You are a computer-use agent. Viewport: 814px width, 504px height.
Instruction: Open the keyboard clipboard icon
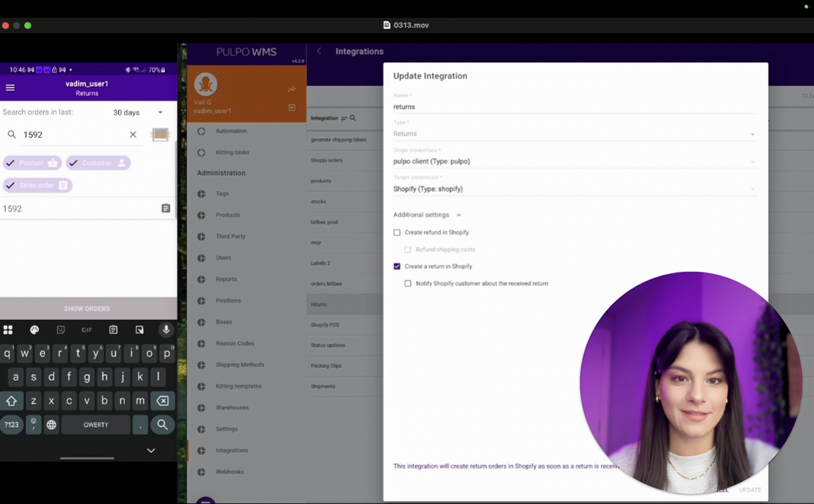113,329
